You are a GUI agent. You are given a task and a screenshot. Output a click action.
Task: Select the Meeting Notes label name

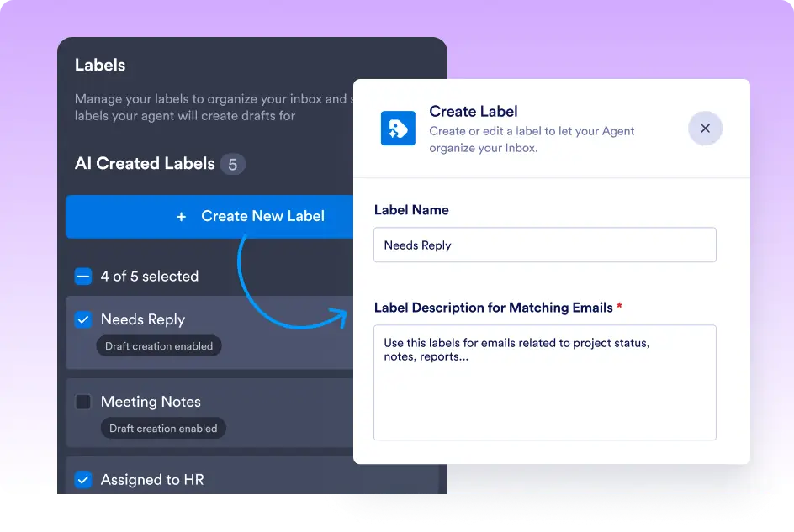point(151,402)
